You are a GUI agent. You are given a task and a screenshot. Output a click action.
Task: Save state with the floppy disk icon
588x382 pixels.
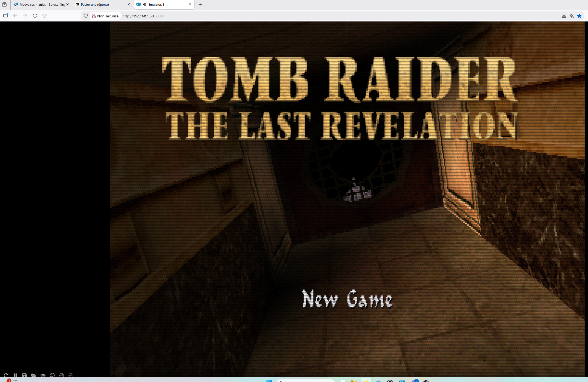coord(24,375)
